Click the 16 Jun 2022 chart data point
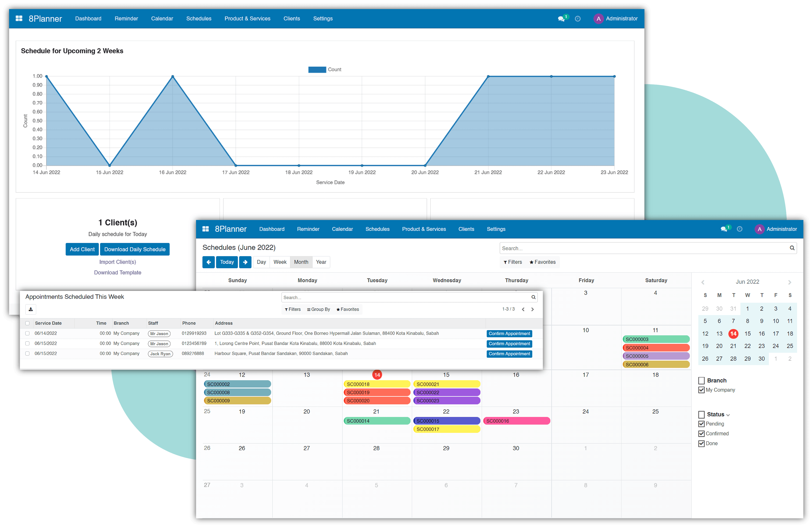 [173, 76]
